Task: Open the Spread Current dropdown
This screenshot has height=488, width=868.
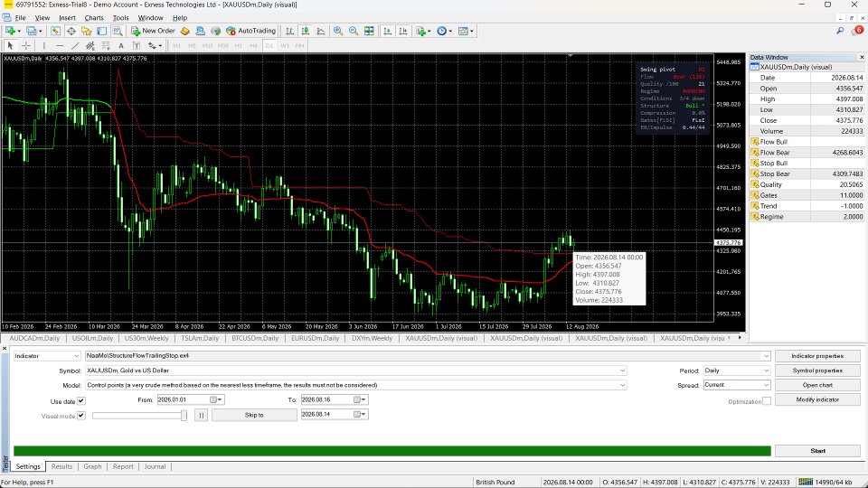Action: click(x=737, y=385)
